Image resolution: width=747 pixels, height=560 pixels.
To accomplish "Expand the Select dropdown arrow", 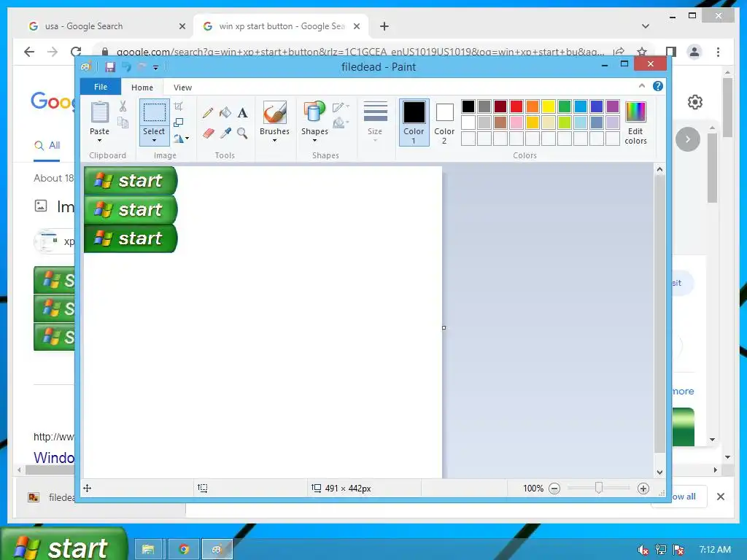I will (154, 141).
